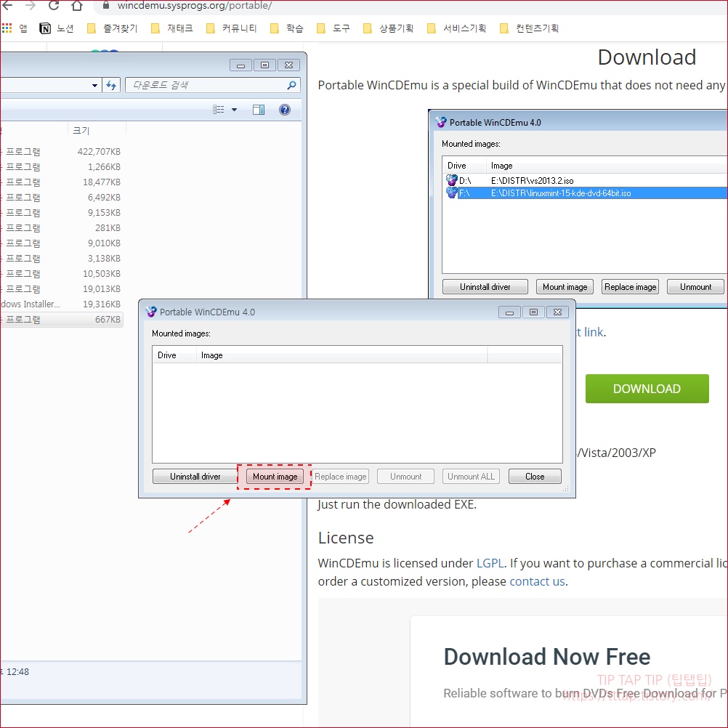728x728 pixels.
Task: Open the 도구 bookmark folder
Action: coord(333,28)
